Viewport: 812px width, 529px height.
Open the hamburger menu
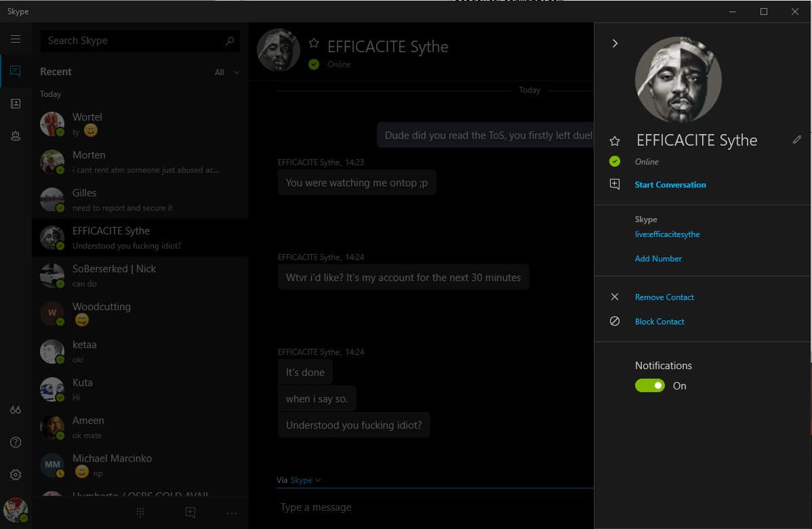tap(16, 39)
